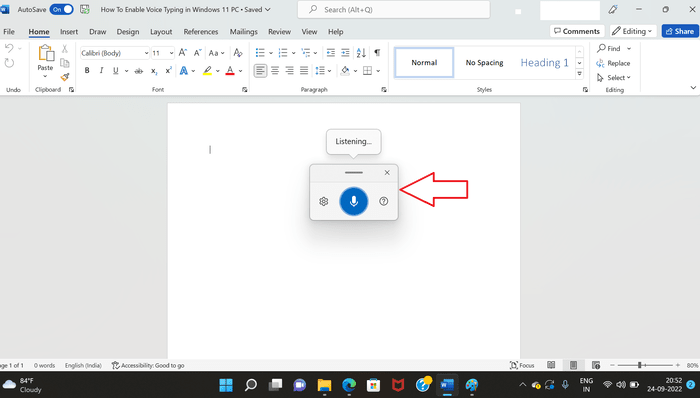Apply the Heading 1 style
The image size is (700, 398).
[545, 62]
